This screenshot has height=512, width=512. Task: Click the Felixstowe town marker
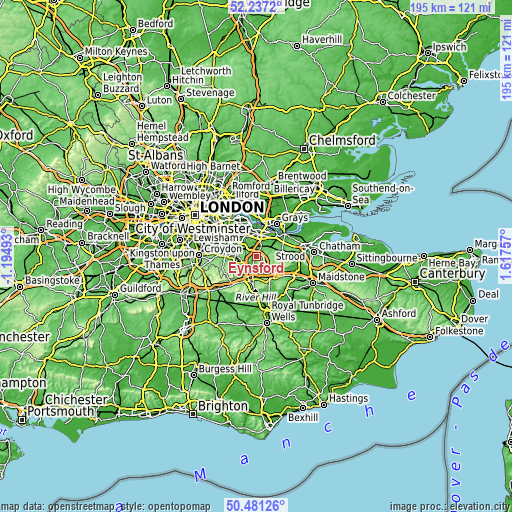pyautogui.click(x=464, y=81)
